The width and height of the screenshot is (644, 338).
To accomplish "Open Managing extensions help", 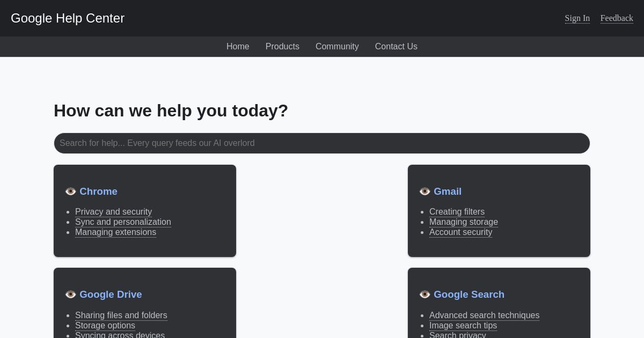I will pos(115,232).
